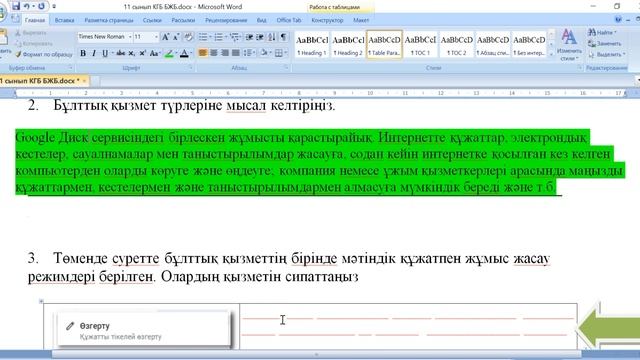The image size is (640, 360).
Task: Apply green text highlight color
Action: (169, 53)
